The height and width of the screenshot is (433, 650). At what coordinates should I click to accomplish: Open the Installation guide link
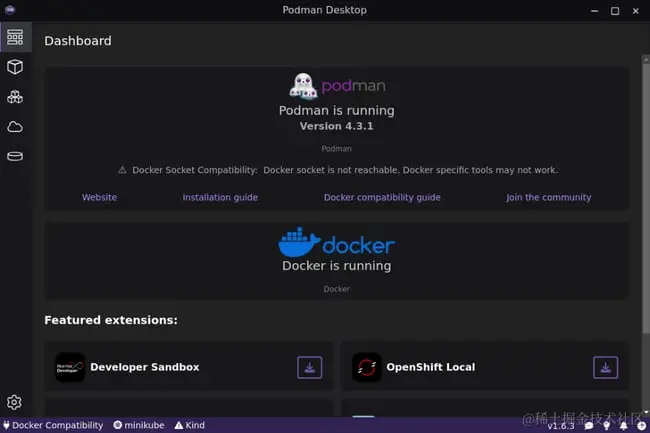pos(220,197)
